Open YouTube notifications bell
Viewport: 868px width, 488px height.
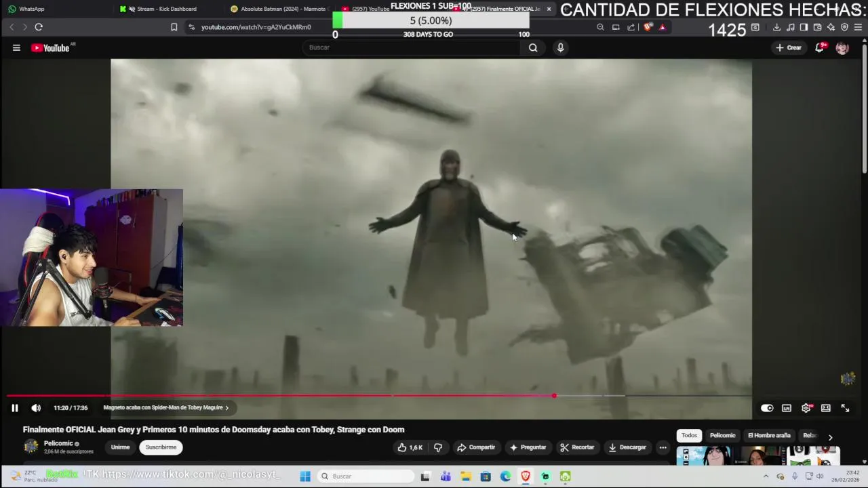click(820, 47)
